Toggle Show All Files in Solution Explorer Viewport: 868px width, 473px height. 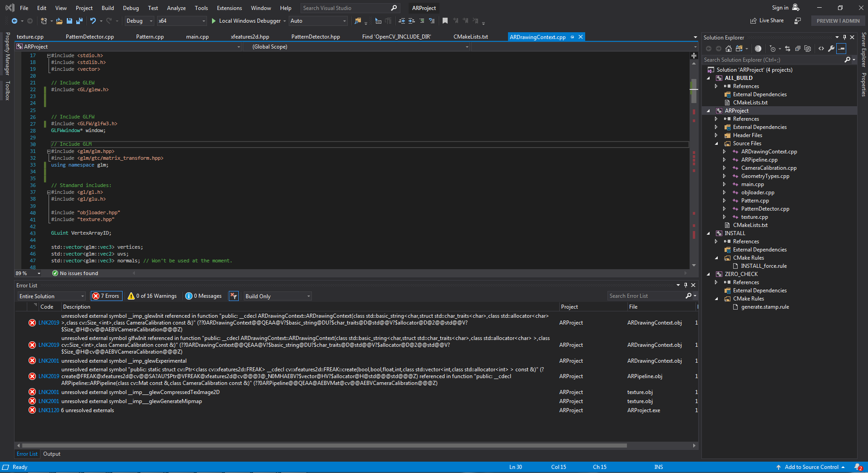point(808,49)
